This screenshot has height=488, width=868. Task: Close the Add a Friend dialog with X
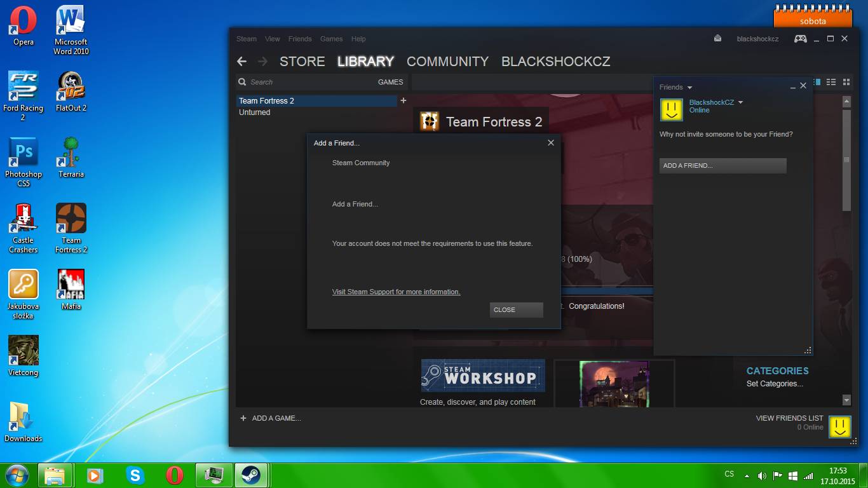pos(551,143)
